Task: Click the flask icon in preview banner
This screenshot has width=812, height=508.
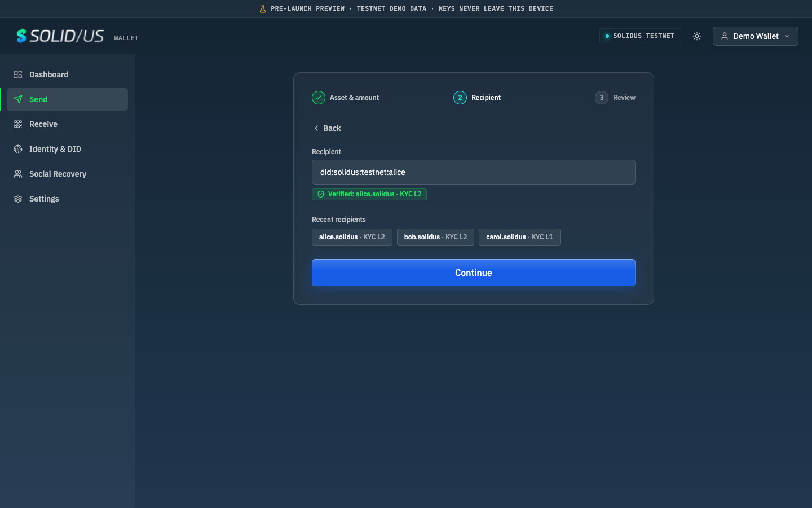Action: [263, 9]
